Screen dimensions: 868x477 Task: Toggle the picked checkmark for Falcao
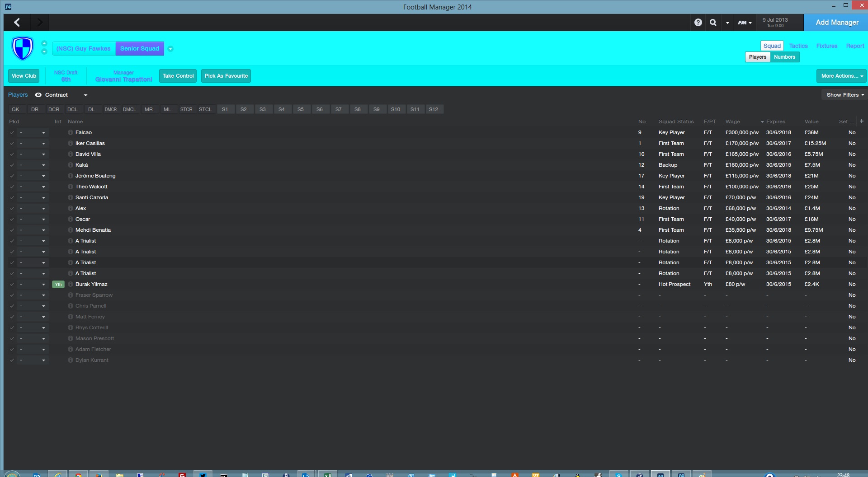click(12, 132)
